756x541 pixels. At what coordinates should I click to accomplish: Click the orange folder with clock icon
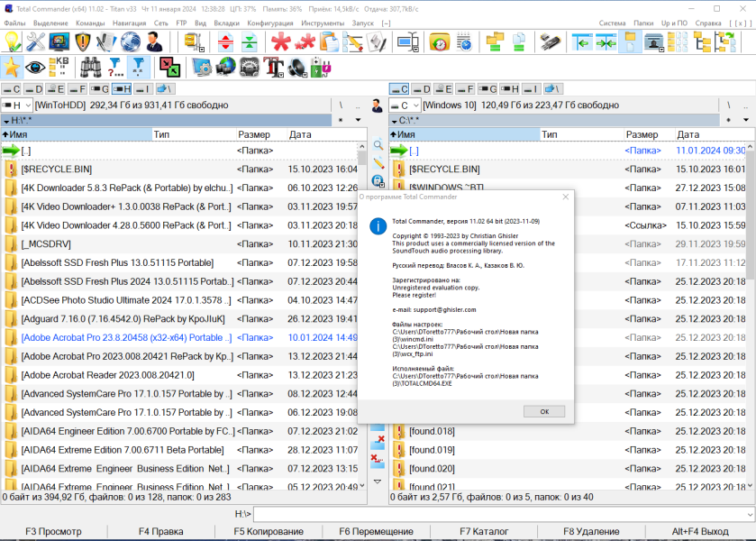439,42
